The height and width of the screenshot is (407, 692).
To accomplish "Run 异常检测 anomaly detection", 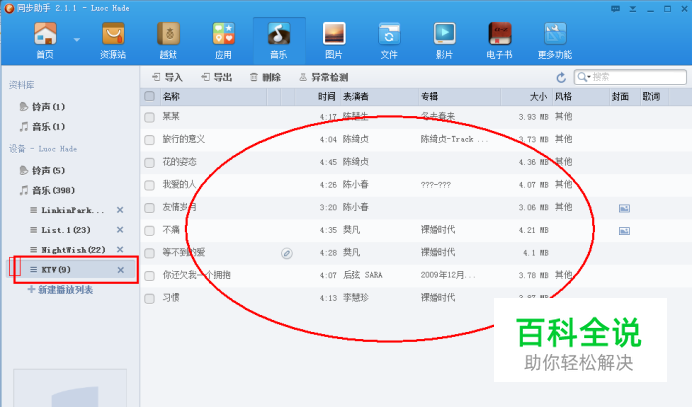I will point(323,77).
